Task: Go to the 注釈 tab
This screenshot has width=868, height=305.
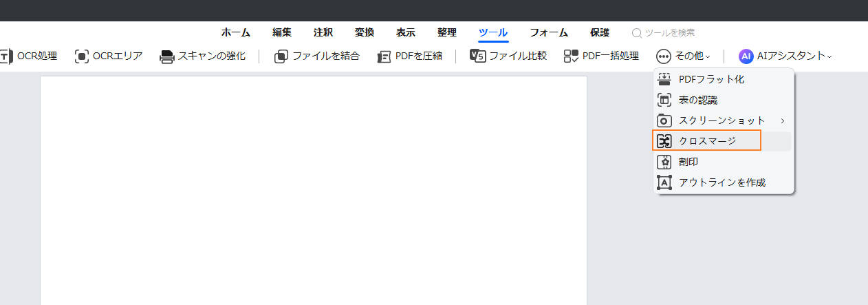Action: tap(323, 32)
